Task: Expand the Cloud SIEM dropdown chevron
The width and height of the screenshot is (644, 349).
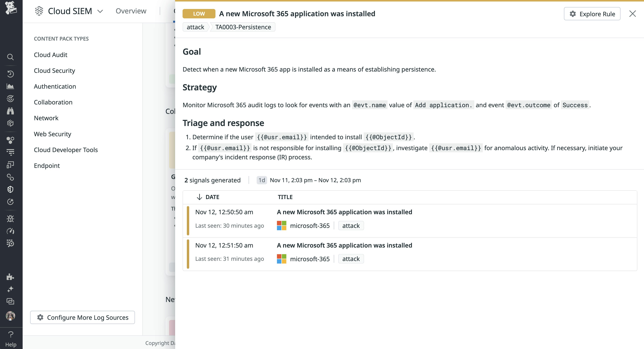Action: (100, 11)
